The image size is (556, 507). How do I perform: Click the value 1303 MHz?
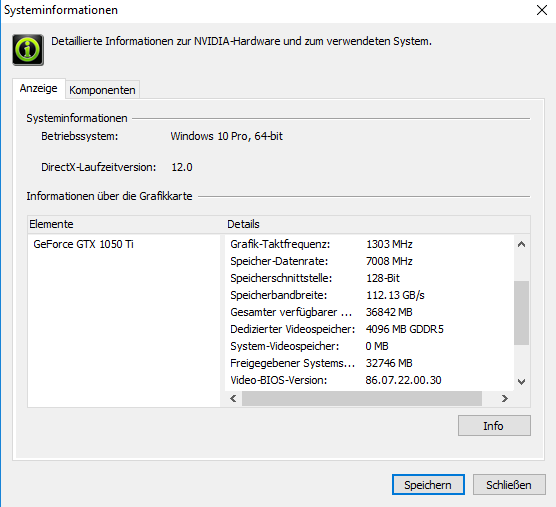pos(389,244)
